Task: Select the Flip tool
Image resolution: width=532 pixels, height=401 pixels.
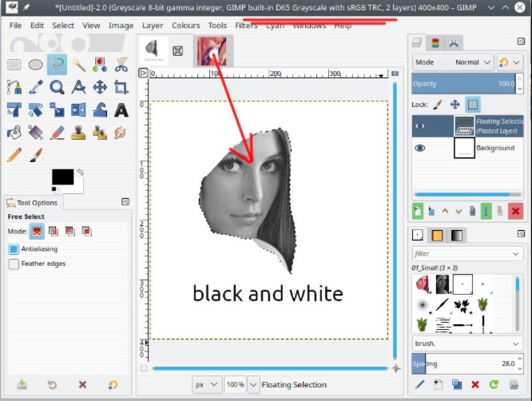Action: coord(78,110)
